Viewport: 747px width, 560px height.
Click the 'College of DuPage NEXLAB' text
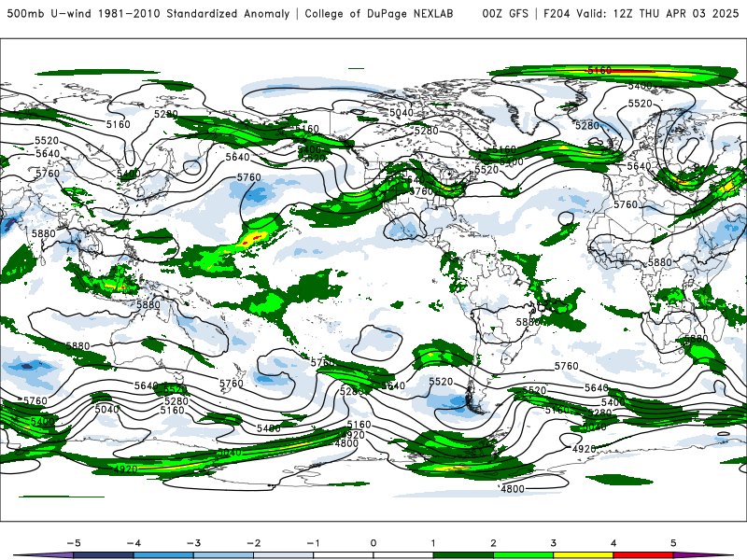point(379,14)
